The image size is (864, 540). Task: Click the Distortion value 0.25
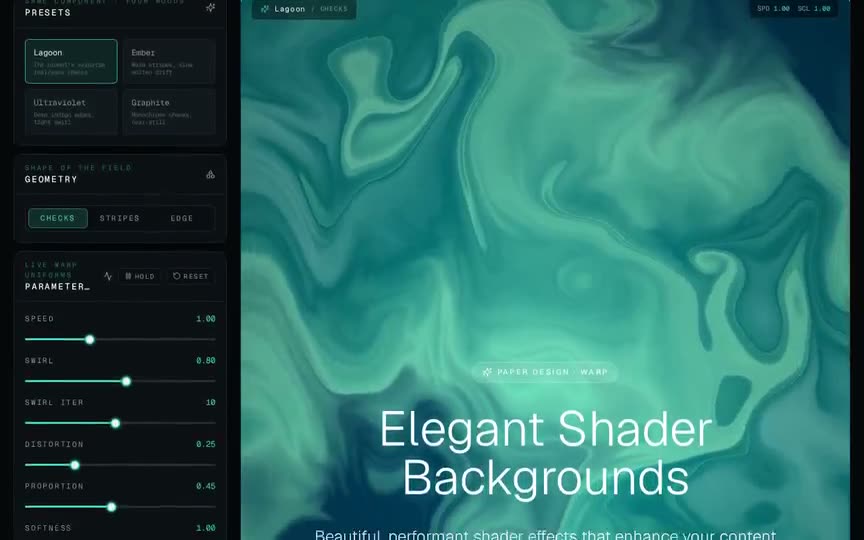point(206,444)
